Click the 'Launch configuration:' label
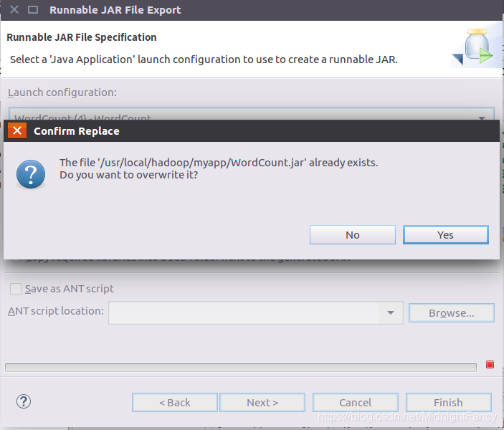 62,92
